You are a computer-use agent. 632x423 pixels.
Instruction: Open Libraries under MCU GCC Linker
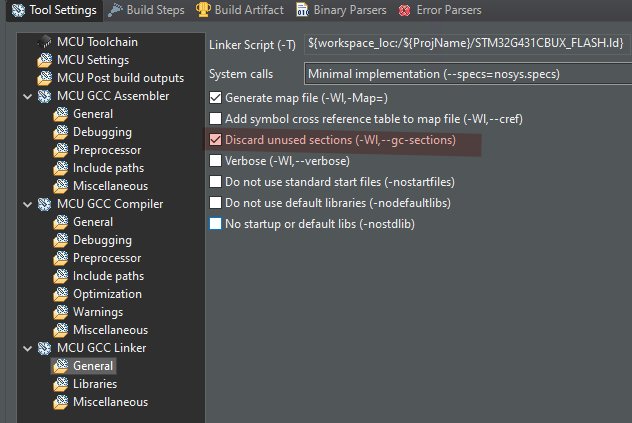(x=95, y=384)
